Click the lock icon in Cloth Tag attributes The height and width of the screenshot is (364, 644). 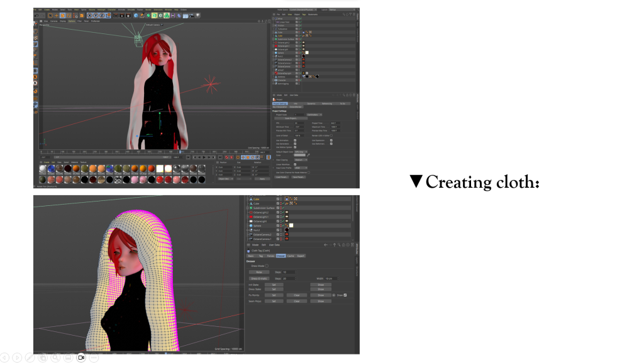(x=343, y=245)
